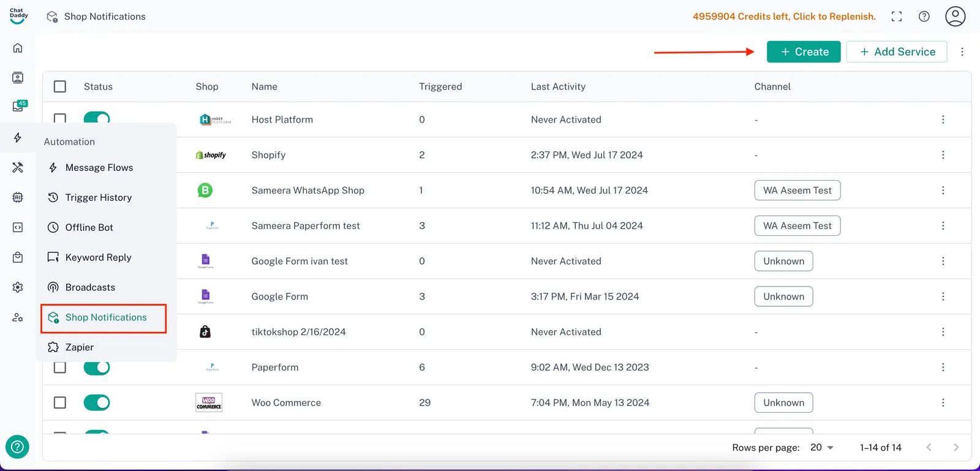Open the user profile avatar icon
This screenshot has height=471, width=980.
955,17
